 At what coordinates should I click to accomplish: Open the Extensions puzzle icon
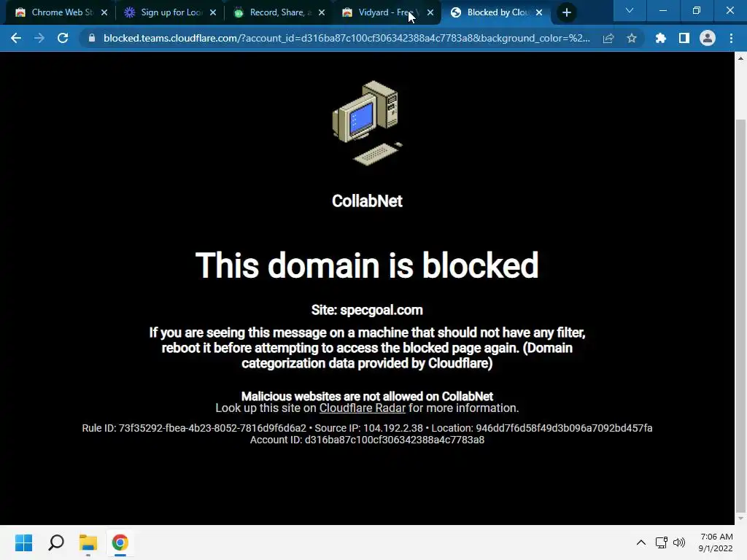[660, 38]
